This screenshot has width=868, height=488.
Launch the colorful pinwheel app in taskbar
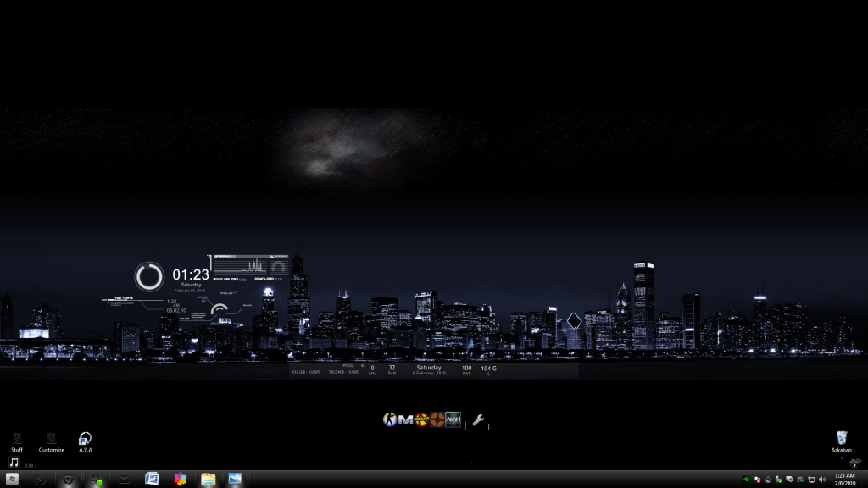coord(180,480)
